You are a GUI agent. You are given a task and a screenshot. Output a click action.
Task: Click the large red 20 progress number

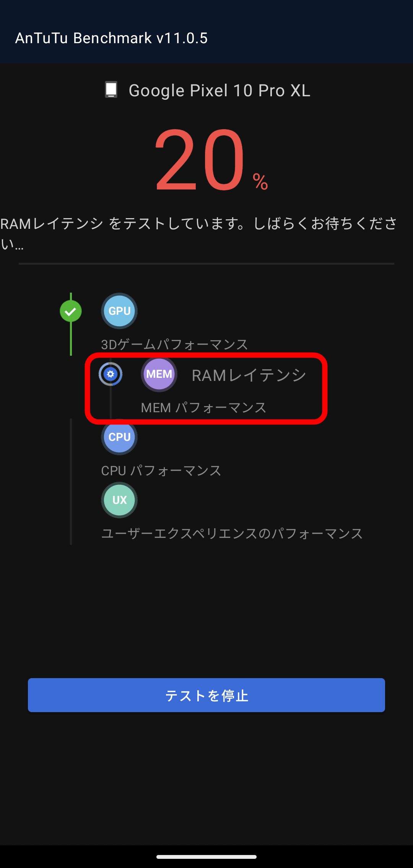200,160
